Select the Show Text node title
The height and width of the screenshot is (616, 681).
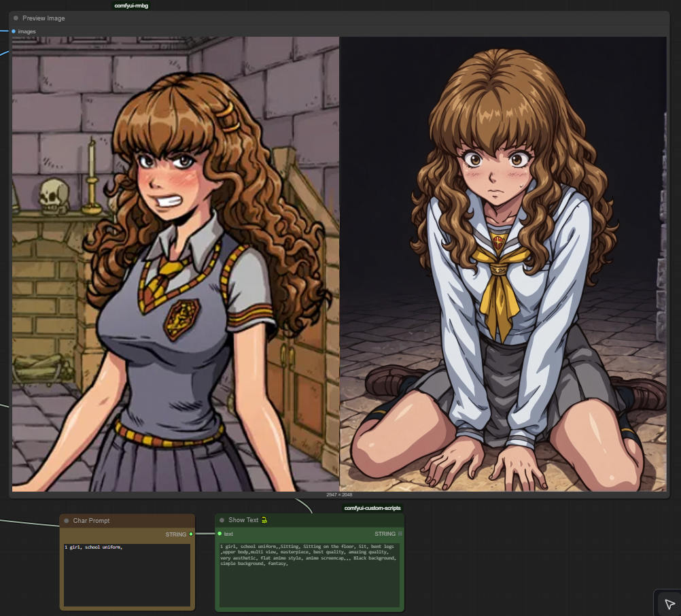pyautogui.click(x=243, y=520)
